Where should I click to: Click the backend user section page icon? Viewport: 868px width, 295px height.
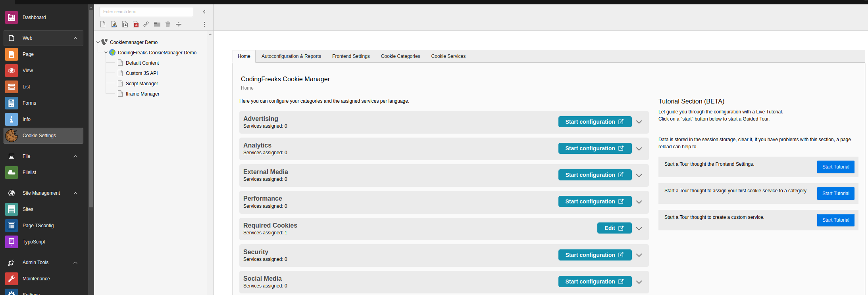(114, 25)
